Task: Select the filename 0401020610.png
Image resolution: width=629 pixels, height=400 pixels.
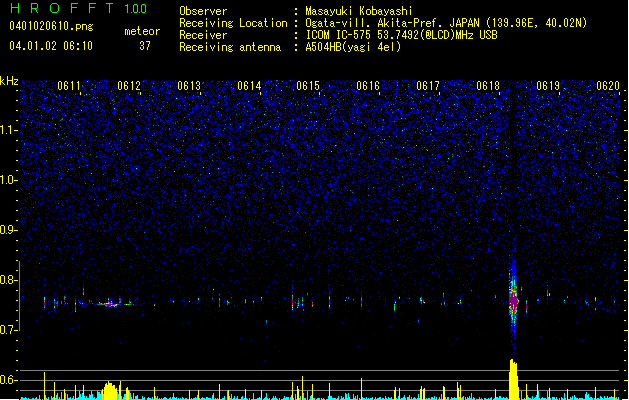Action: pyautogui.click(x=51, y=27)
